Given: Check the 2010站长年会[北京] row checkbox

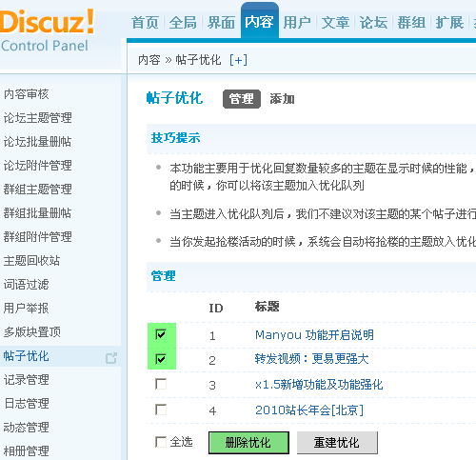Looking at the screenshot, I should [161, 410].
